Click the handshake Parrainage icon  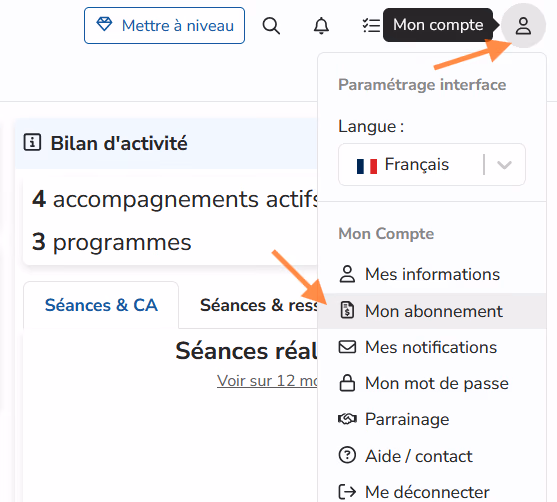point(347,419)
